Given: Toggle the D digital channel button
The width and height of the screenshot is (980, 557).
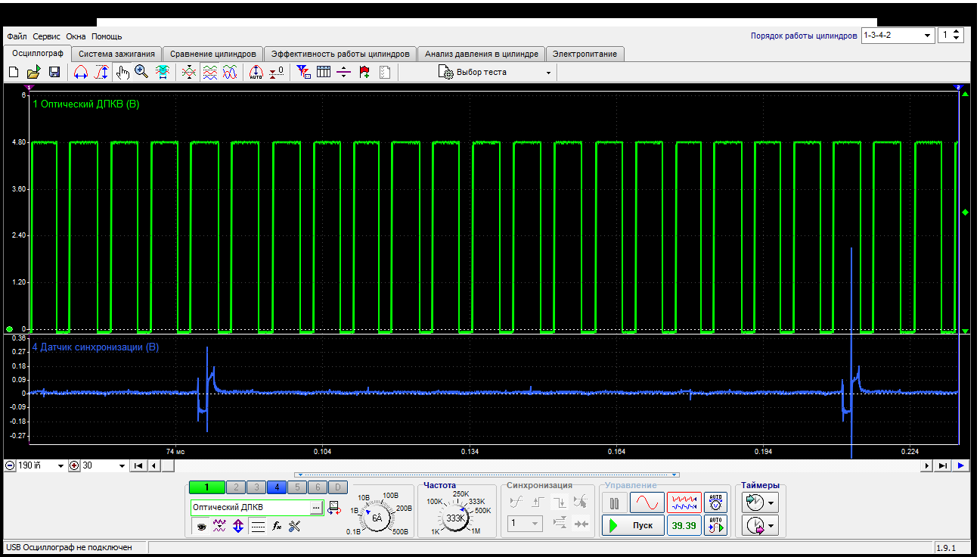Looking at the screenshot, I should 338,487.
